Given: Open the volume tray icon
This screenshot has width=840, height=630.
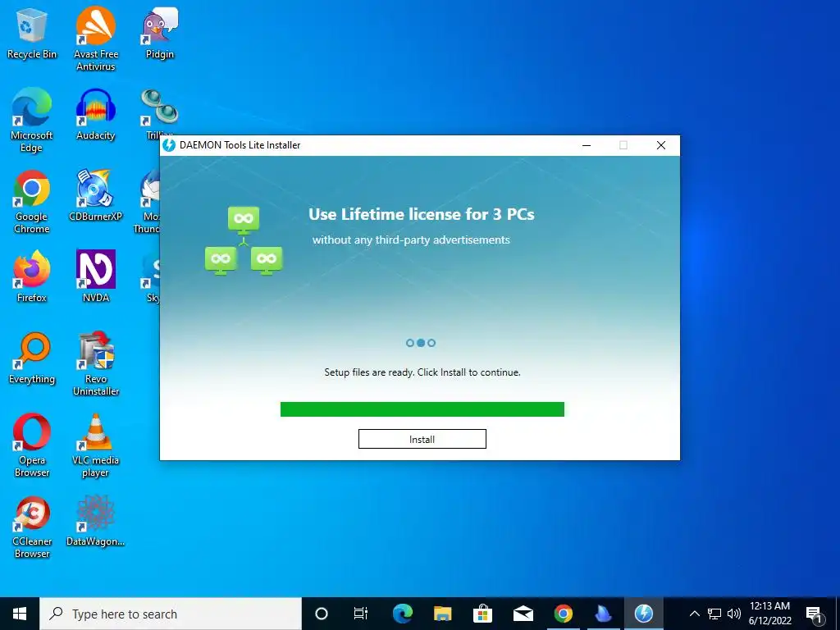Looking at the screenshot, I should pyautogui.click(x=734, y=614).
